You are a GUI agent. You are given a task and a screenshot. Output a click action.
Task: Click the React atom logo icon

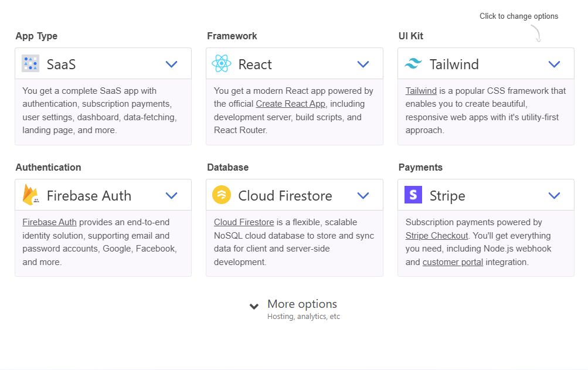click(x=221, y=63)
